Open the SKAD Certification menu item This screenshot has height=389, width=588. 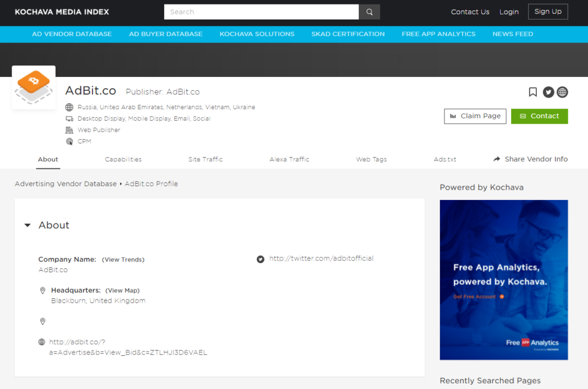pyautogui.click(x=348, y=34)
